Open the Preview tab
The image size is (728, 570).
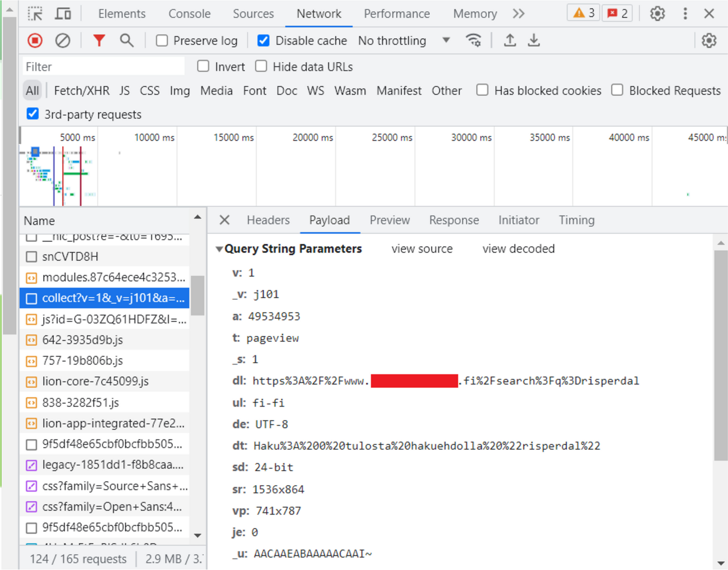point(390,220)
